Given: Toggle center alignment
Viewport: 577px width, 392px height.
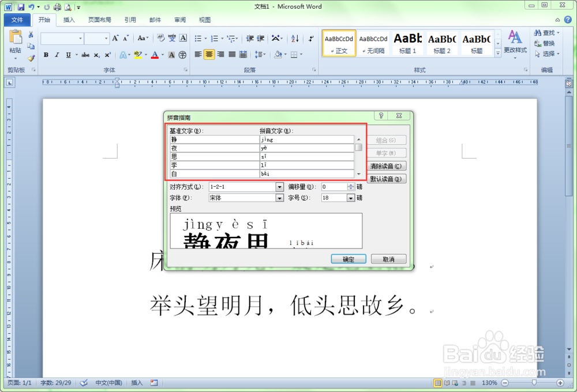Looking at the screenshot, I should 209,55.
